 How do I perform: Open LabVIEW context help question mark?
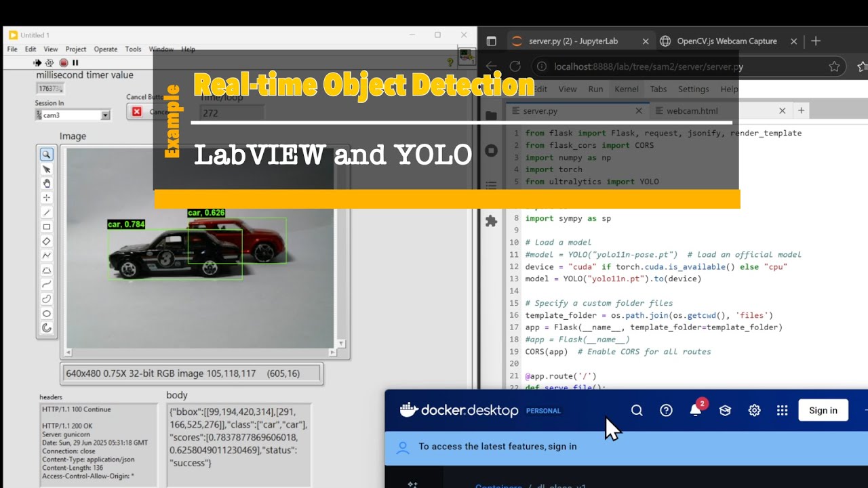point(450,62)
